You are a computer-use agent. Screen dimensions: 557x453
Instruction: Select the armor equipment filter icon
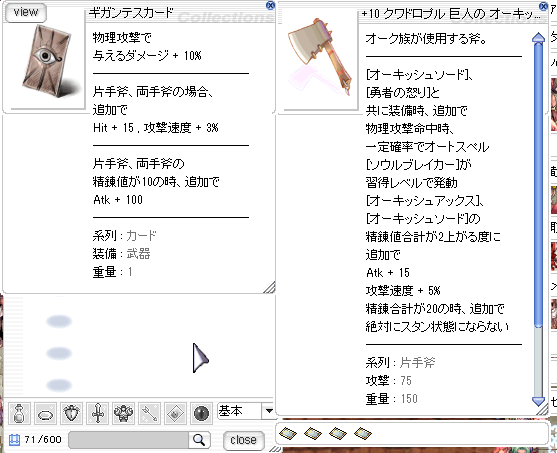tap(124, 413)
